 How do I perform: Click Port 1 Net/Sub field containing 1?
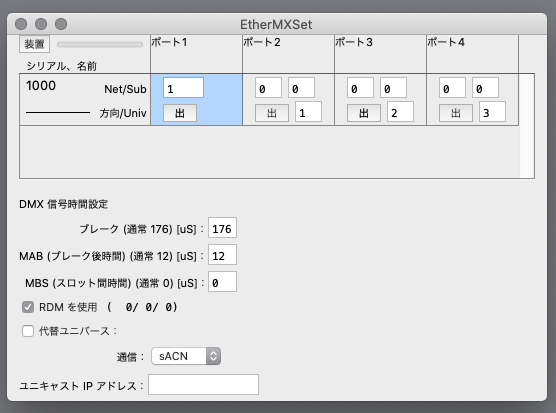point(183,88)
